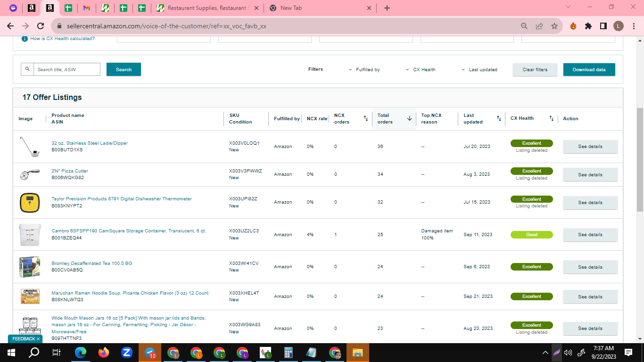644x362 pixels.
Task: Switch to the New Tab tab
Action: (320, 8)
